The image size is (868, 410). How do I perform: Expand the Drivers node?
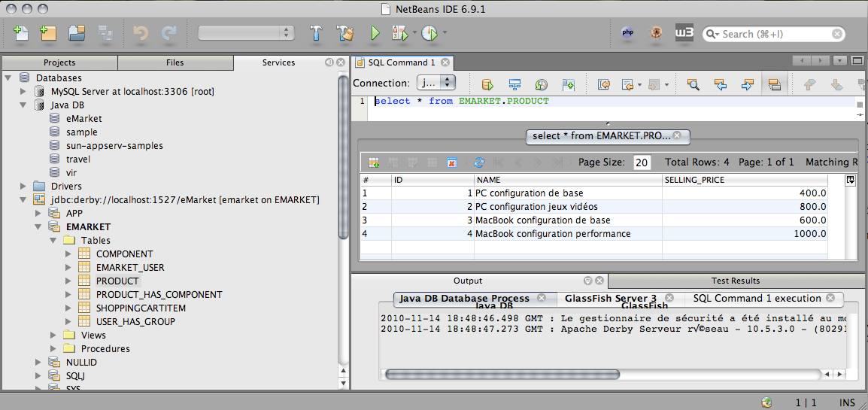23,186
